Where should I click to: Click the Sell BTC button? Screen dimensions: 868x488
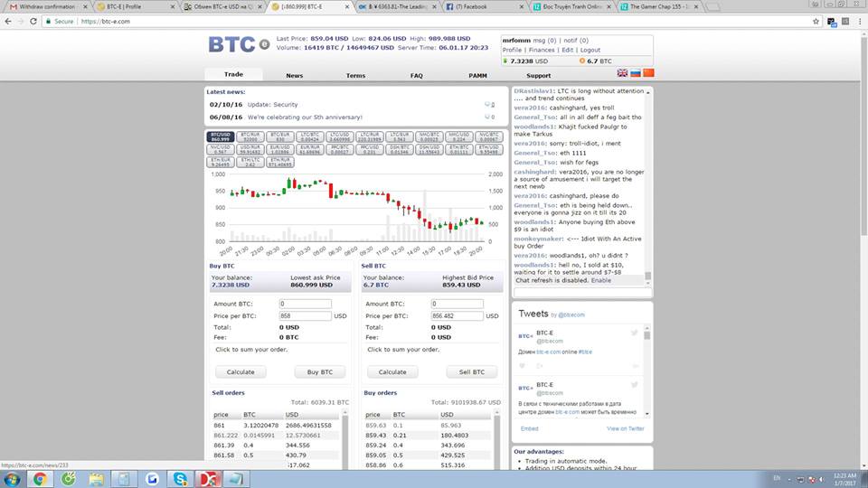click(472, 371)
